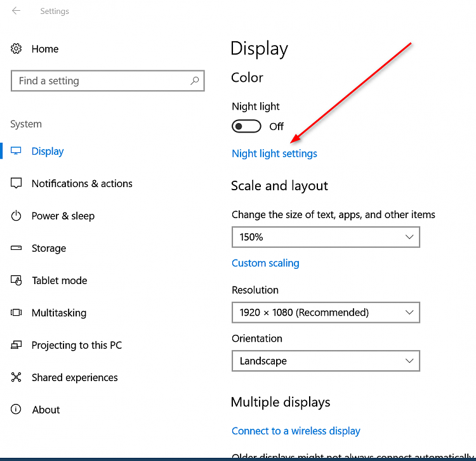Click the About info icon
The image size is (476, 461).
16,409
